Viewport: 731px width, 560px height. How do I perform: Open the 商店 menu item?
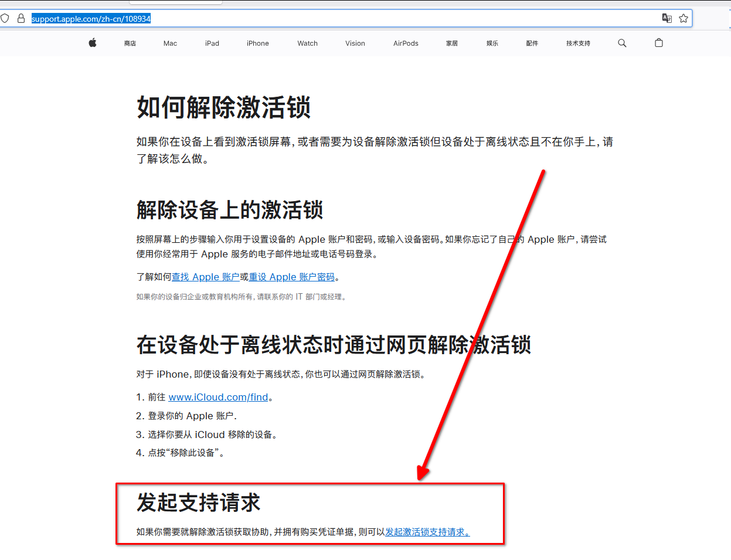tap(130, 43)
